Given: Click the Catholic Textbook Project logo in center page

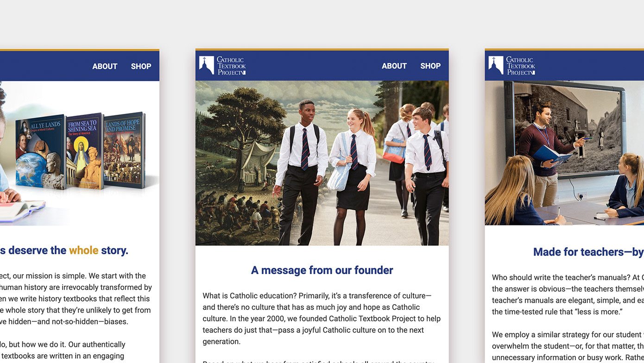Looking at the screenshot, I should tap(222, 65).
